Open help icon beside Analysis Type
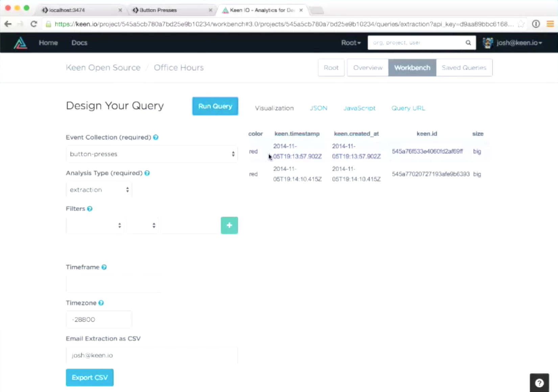The width and height of the screenshot is (558, 392). 147,173
